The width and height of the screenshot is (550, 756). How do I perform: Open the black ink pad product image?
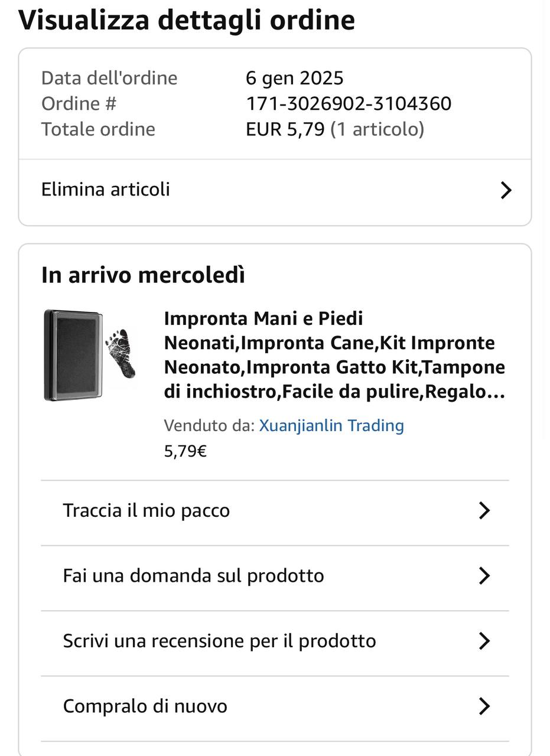73,355
